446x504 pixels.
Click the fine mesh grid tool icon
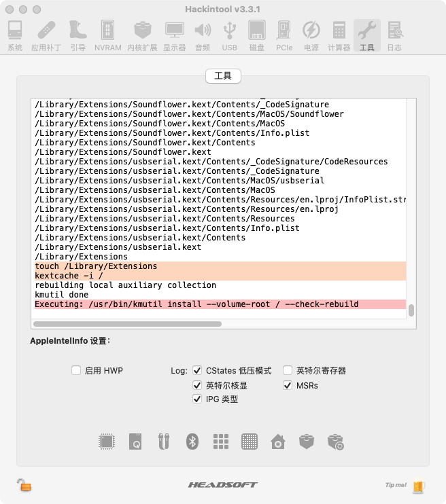[250, 442]
